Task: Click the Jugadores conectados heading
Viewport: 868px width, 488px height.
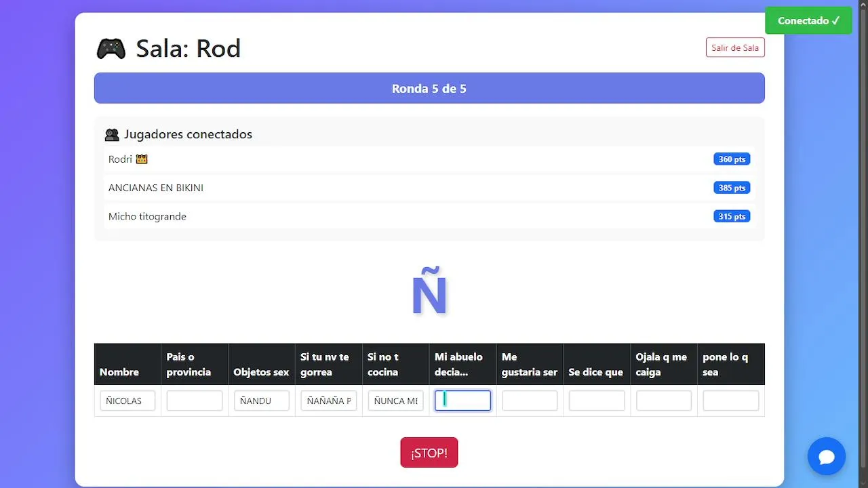Action: click(x=188, y=134)
